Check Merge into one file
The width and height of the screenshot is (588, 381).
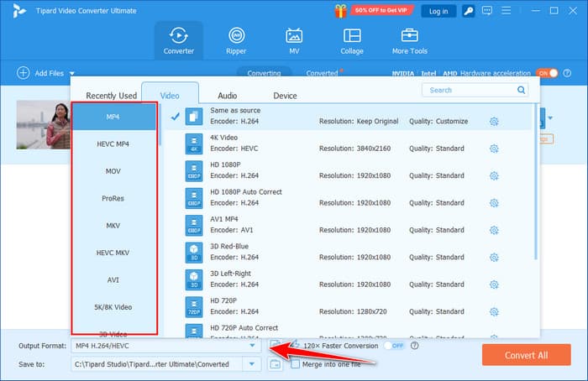(295, 363)
